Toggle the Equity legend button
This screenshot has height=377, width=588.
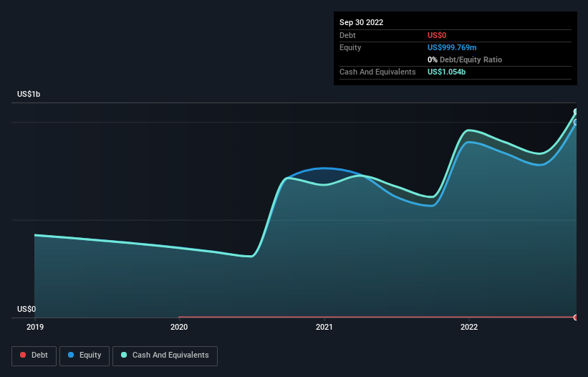[x=85, y=355]
